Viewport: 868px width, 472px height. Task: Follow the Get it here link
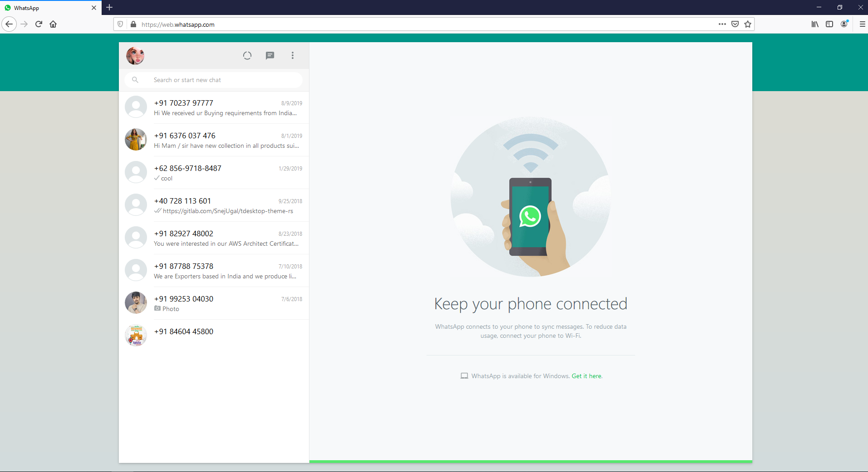(587, 376)
